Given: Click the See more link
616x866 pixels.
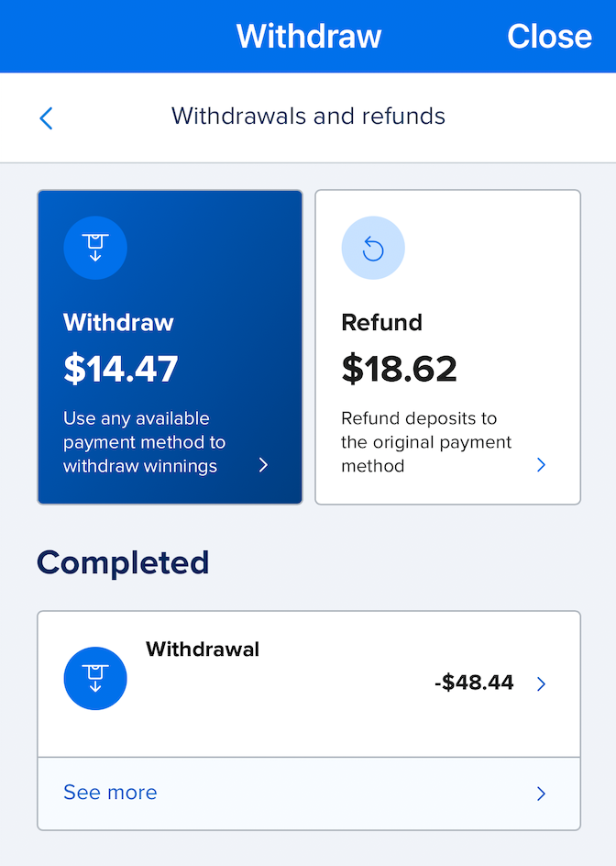Looking at the screenshot, I should 109,793.
